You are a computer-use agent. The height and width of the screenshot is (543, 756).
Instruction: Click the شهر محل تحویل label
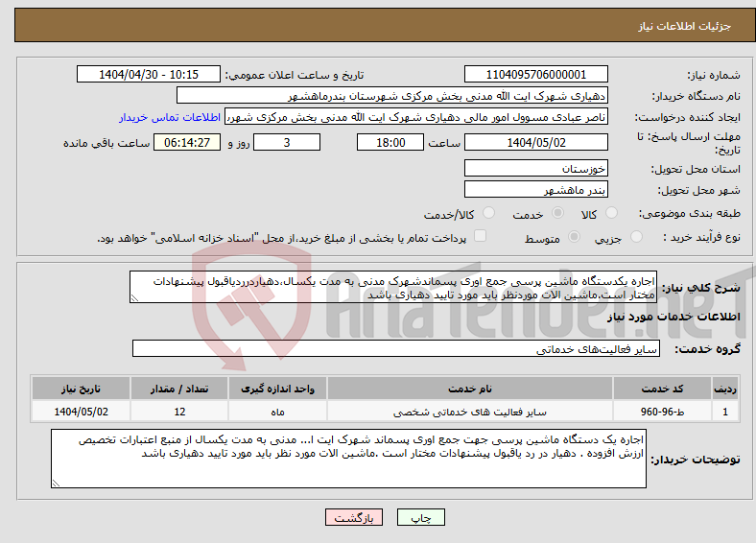point(699,191)
